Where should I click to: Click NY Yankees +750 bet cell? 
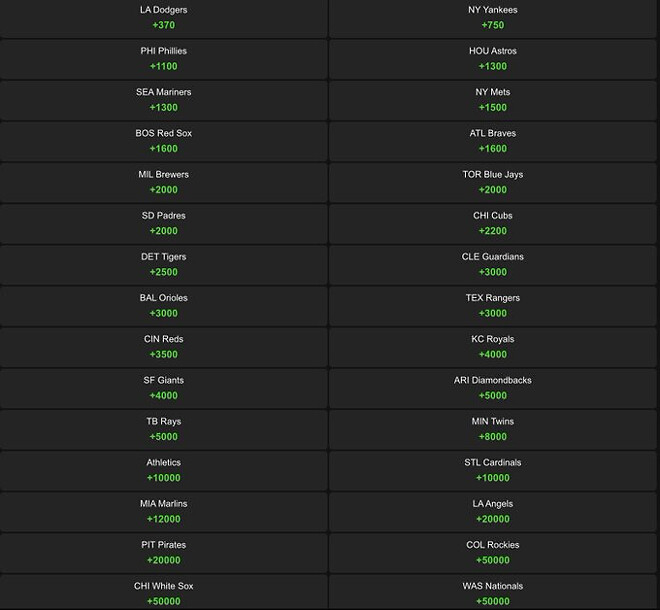pos(493,18)
